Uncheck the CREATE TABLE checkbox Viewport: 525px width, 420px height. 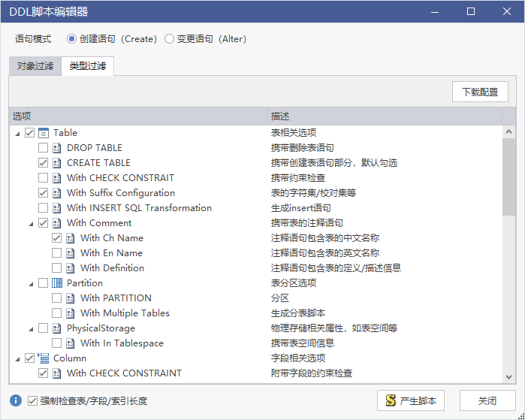[44, 163]
